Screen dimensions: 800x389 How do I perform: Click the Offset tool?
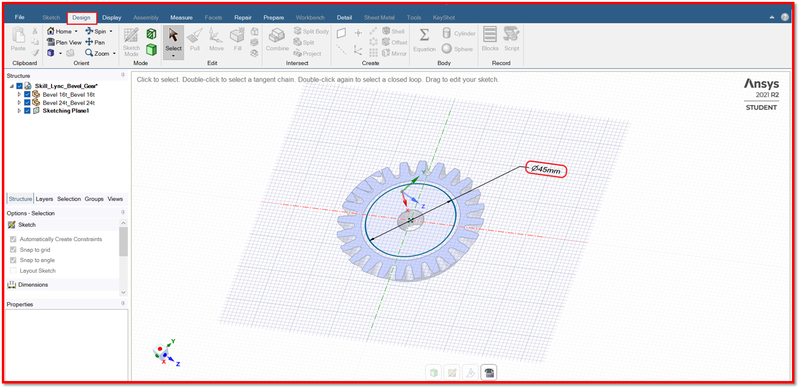pos(394,42)
